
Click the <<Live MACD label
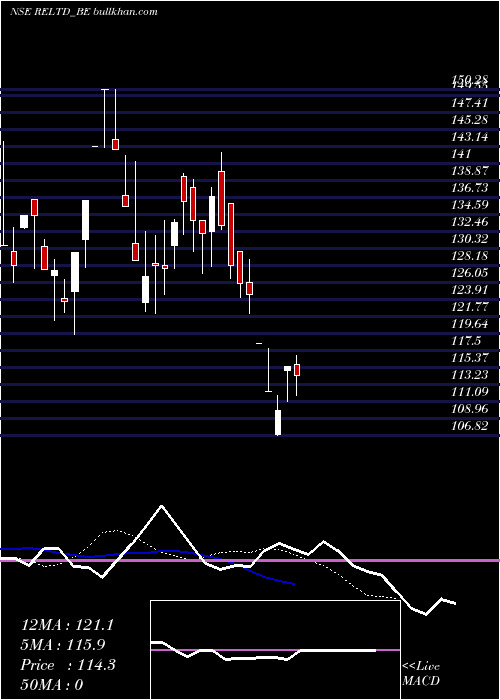[421, 674]
